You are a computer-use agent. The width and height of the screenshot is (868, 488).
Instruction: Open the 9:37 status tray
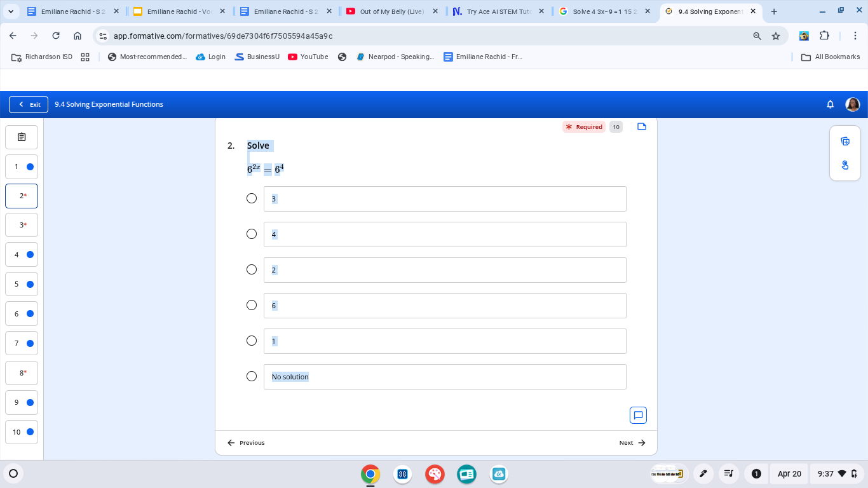click(x=837, y=473)
